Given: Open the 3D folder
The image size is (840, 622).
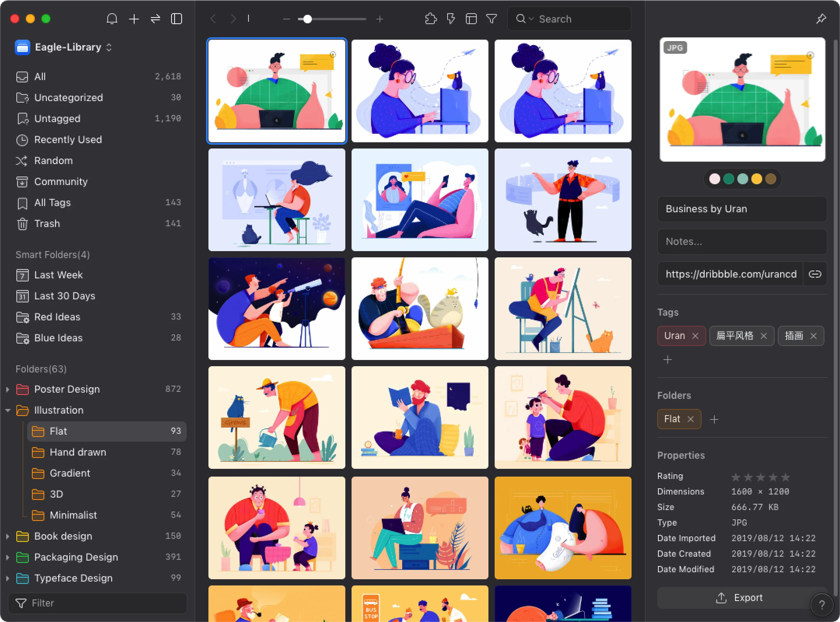Looking at the screenshot, I should coord(107,494).
